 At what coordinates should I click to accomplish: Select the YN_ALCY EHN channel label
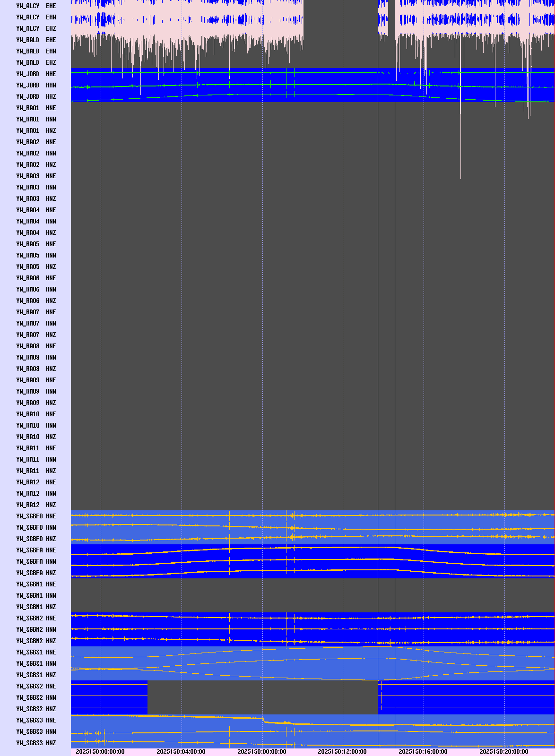click(x=36, y=17)
